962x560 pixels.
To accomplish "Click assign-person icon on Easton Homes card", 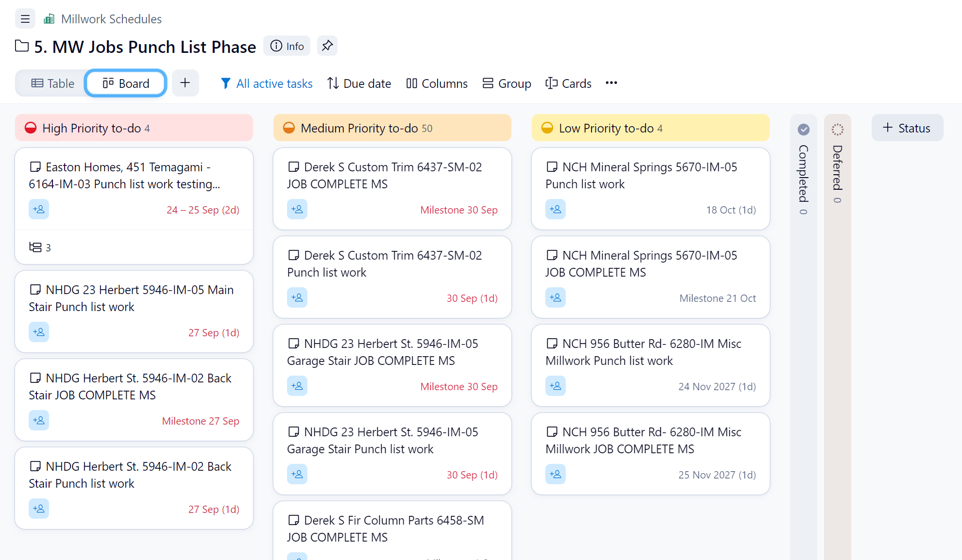I will (39, 210).
